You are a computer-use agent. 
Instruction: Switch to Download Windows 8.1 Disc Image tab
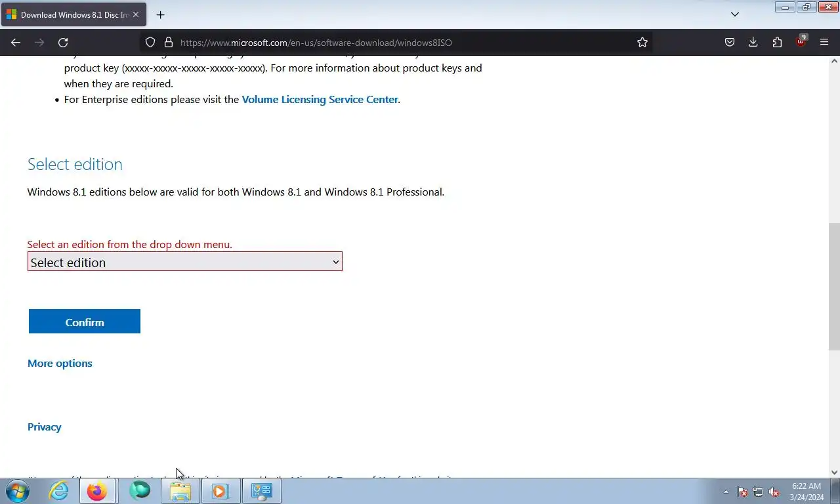point(73,14)
